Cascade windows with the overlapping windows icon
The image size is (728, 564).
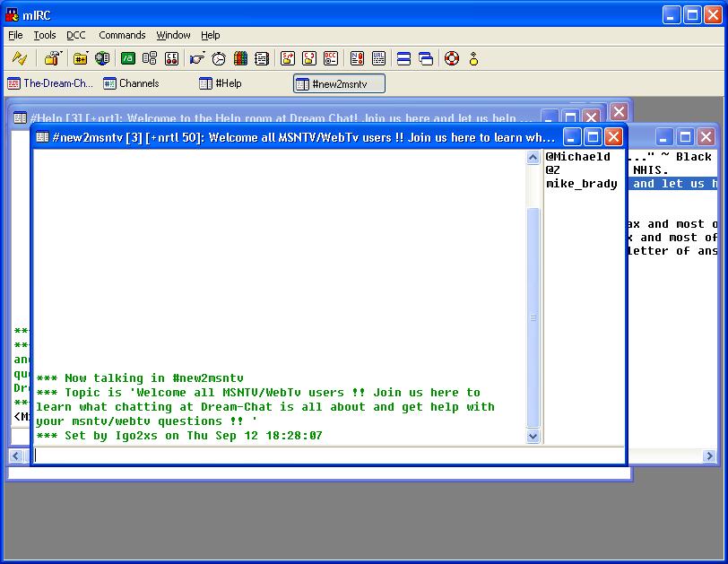coord(426,58)
